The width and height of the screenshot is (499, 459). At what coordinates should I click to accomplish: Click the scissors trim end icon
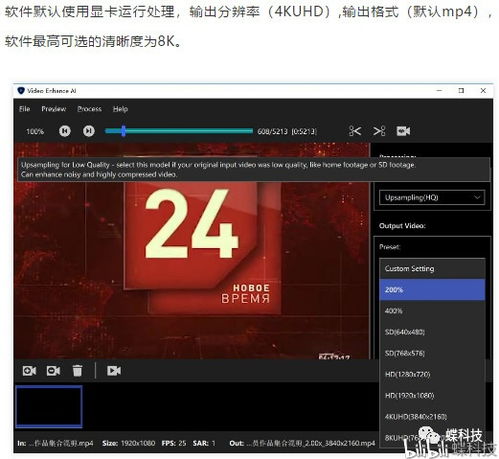[x=379, y=131]
